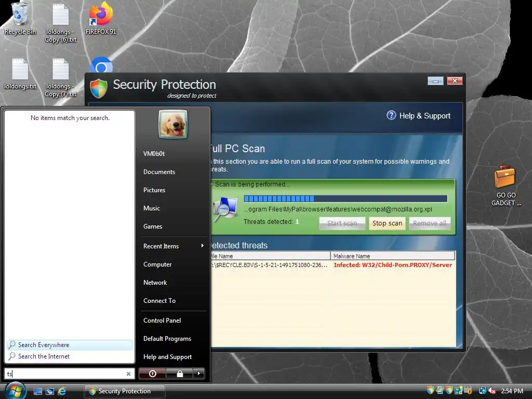Expand Recent Items submenu arrow

[x=202, y=246]
